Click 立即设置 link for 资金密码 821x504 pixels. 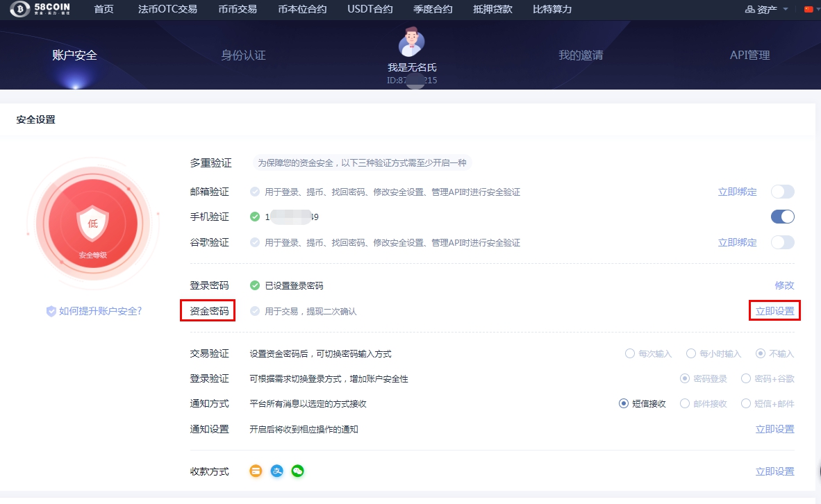[x=774, y=311]
